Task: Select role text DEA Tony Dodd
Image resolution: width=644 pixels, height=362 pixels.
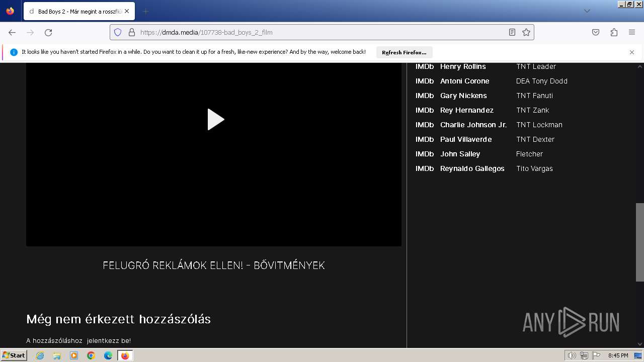Action: (x=542, y=81)
